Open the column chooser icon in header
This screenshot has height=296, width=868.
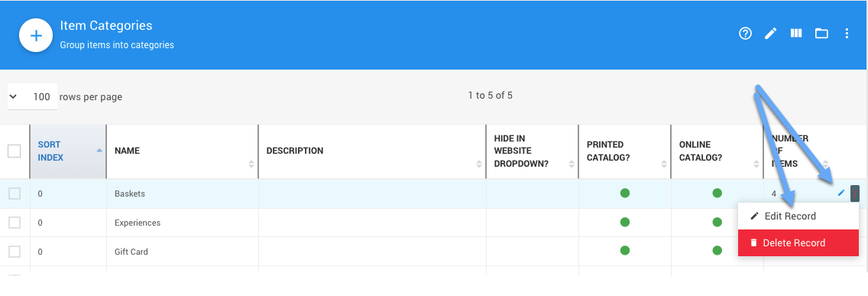click(796, 33)
